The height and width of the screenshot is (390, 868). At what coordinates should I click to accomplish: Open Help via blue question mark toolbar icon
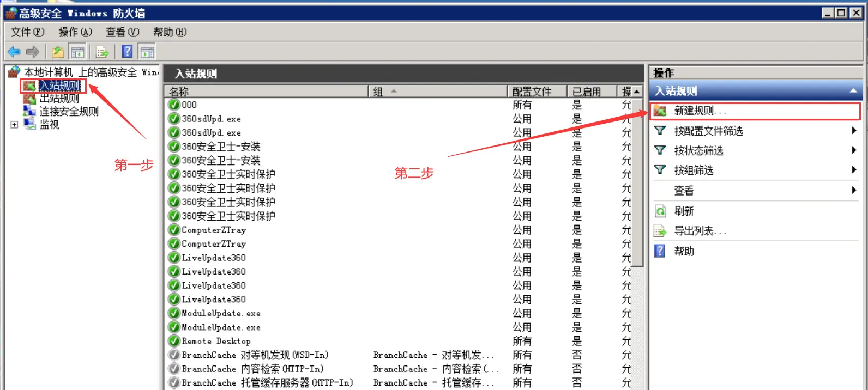click(127, 52)
